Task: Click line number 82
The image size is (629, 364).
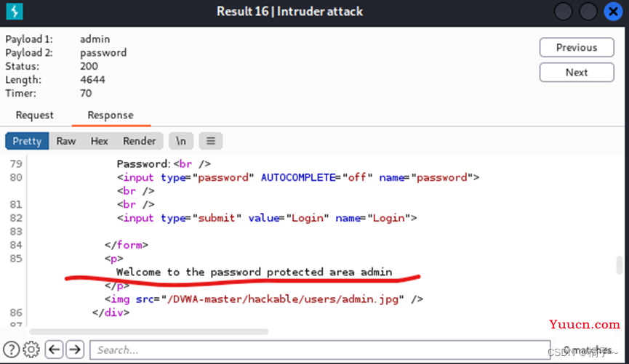Action: click(x=16, y=218)
